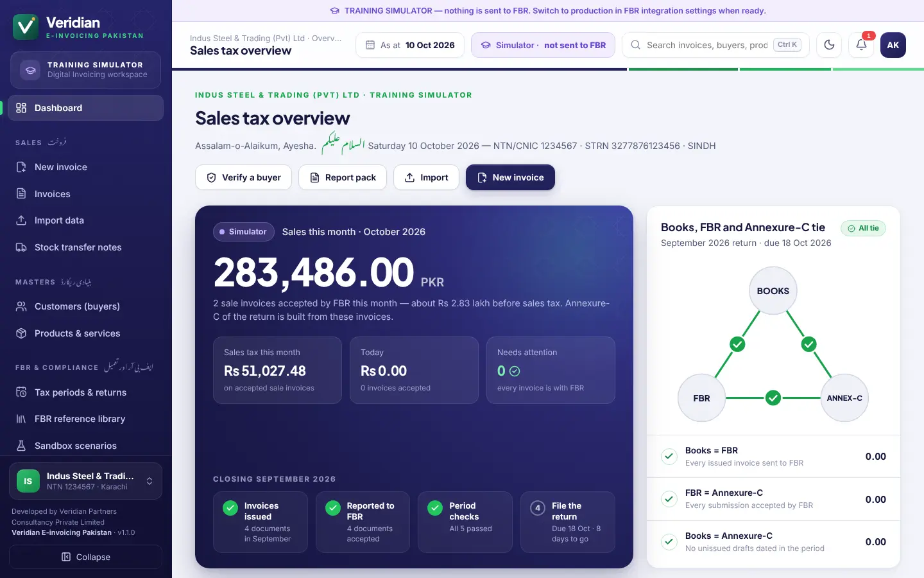Click New invoice primary button
This screenshot has height=578, width=924.
coord(510,177)
